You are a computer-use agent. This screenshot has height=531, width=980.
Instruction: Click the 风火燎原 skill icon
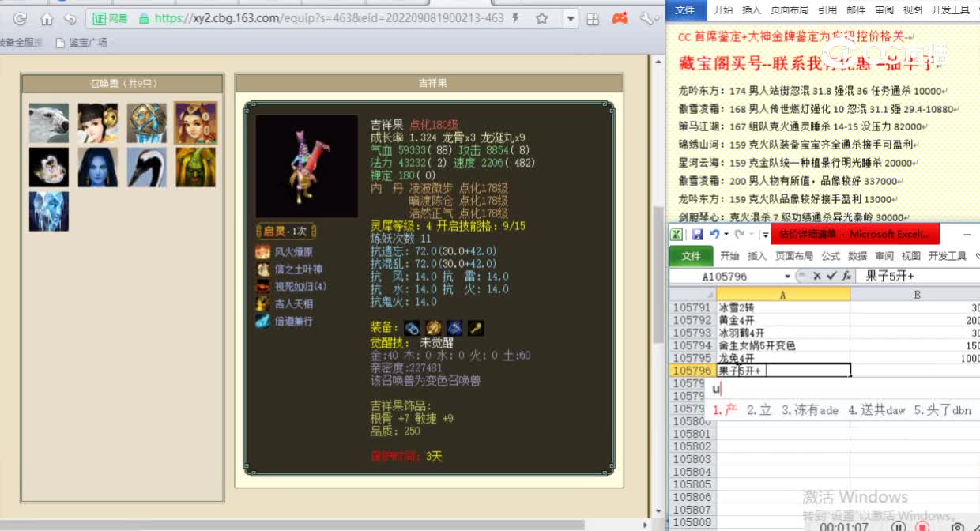click(262, 252)
